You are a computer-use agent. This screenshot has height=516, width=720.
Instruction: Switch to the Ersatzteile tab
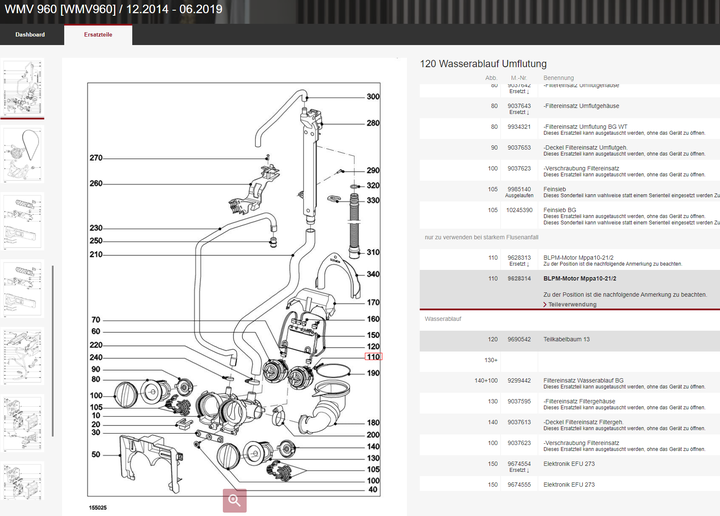click(x=98, y=34)
